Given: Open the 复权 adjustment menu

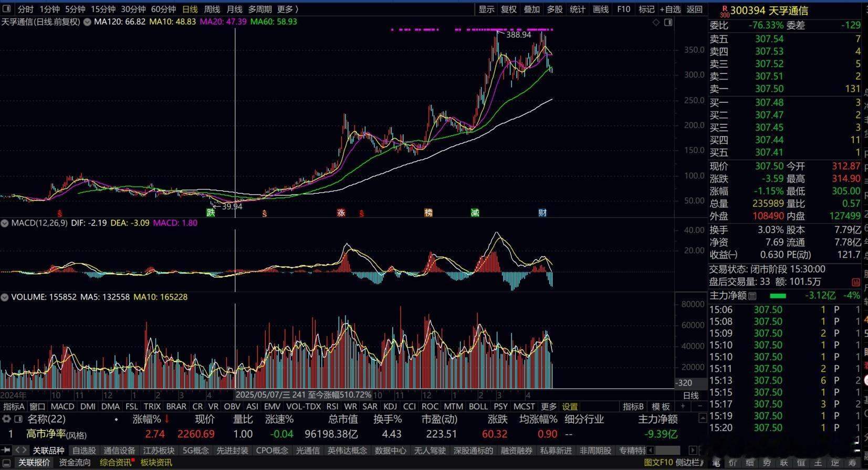Looking at the screenshot, I should click(509, 9).
